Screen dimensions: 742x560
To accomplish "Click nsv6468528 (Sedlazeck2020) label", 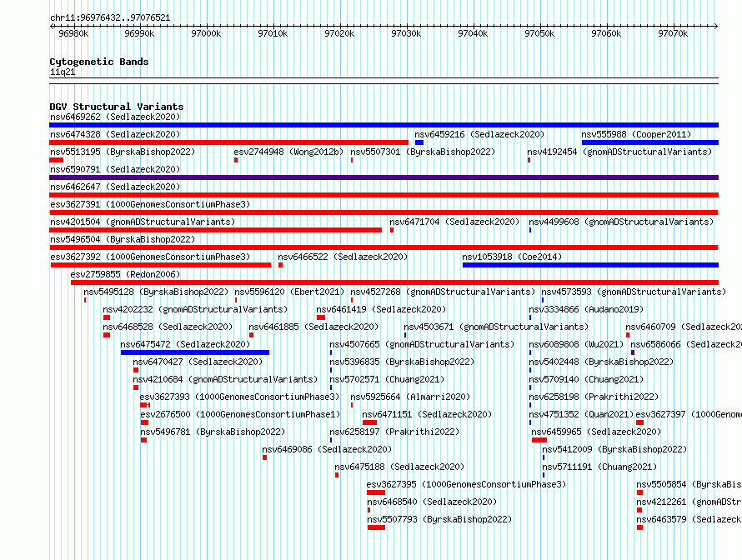I will 168,327.
